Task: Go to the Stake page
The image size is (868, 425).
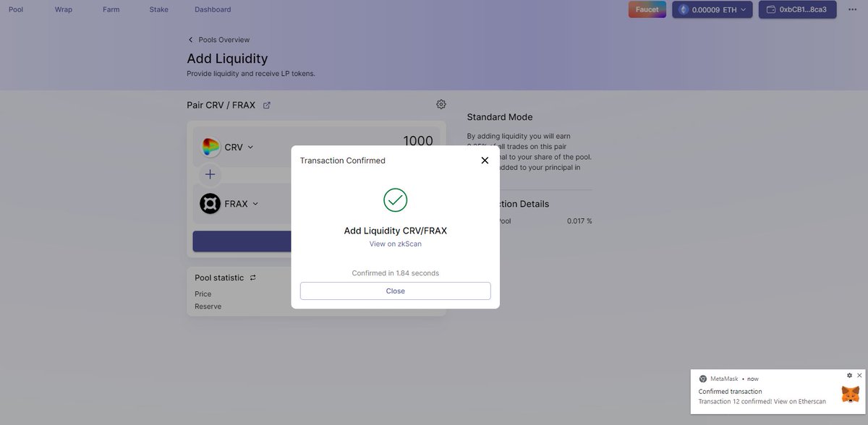Action: (159, 9)
